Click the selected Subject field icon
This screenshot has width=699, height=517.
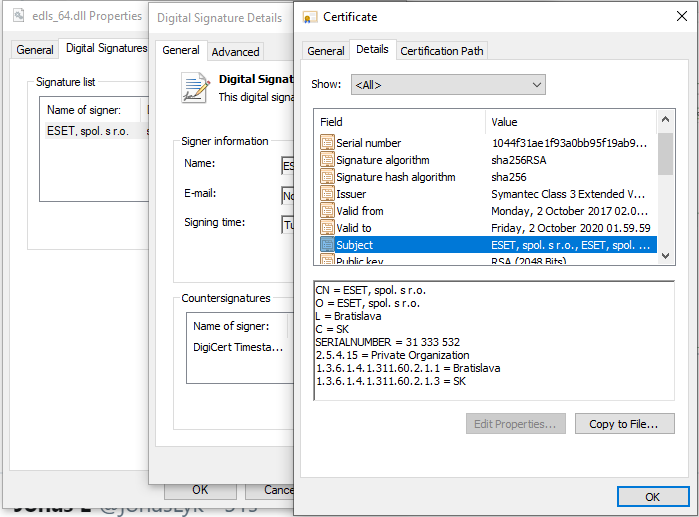click(x=327, y=244)
